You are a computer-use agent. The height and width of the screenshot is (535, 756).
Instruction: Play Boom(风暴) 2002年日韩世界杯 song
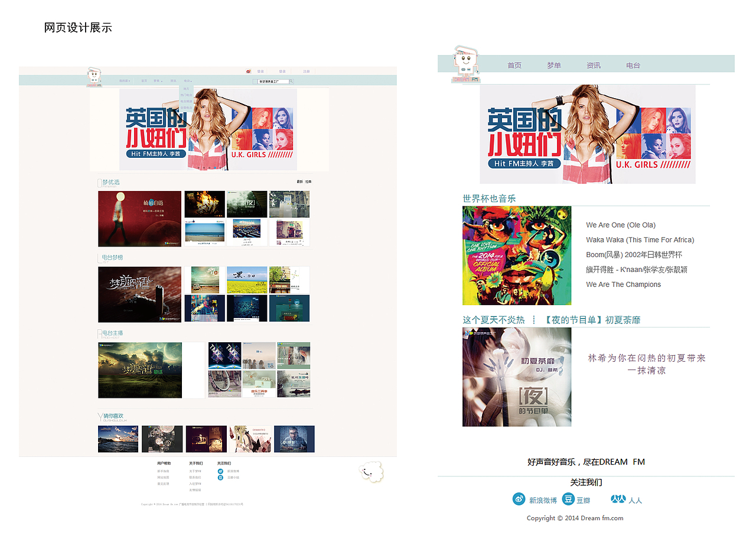634,255
